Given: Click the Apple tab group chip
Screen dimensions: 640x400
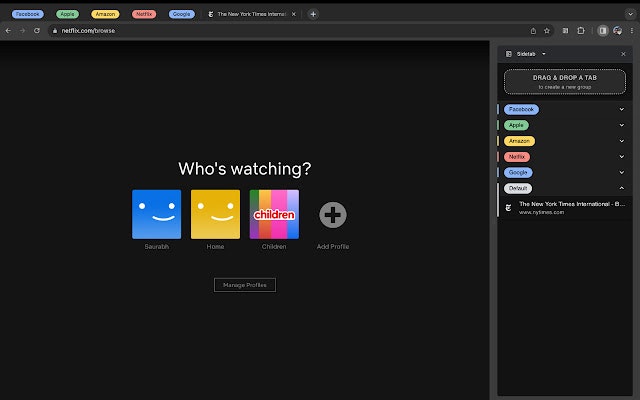Looking at the screenshot, I should [67, 14].
